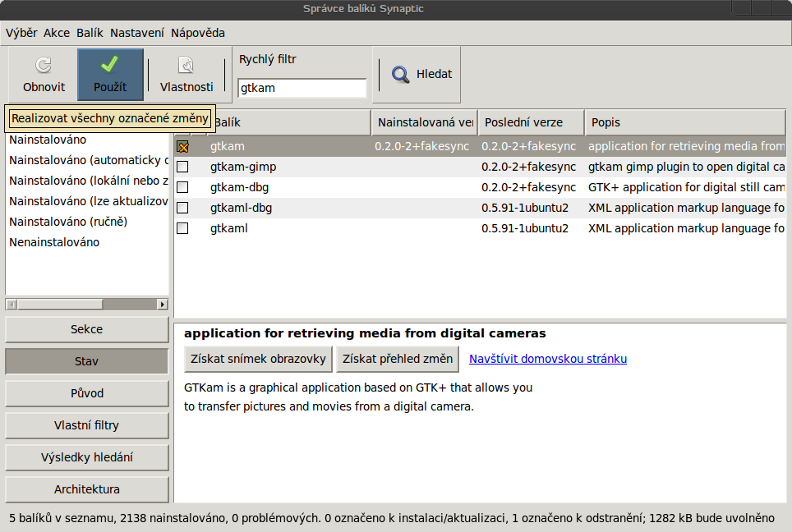
Task: Click the scrollbar right arrow
Action: point(163,305)
